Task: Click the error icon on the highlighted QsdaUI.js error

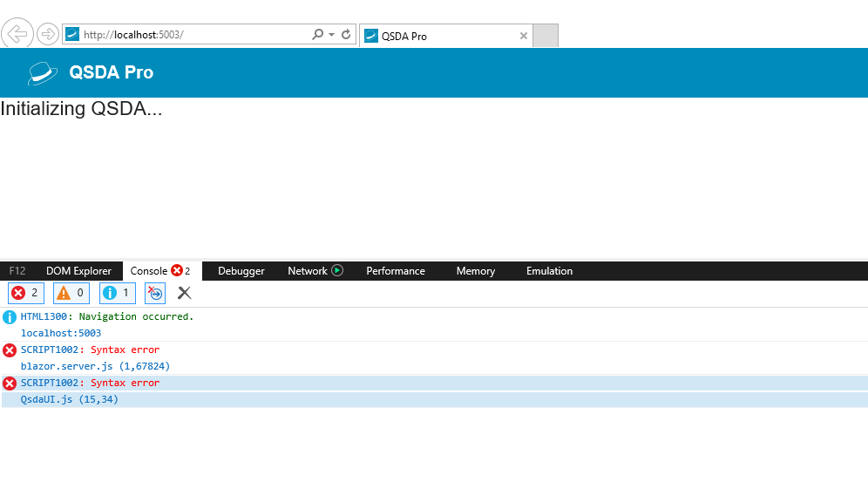Action: (10, 384)
